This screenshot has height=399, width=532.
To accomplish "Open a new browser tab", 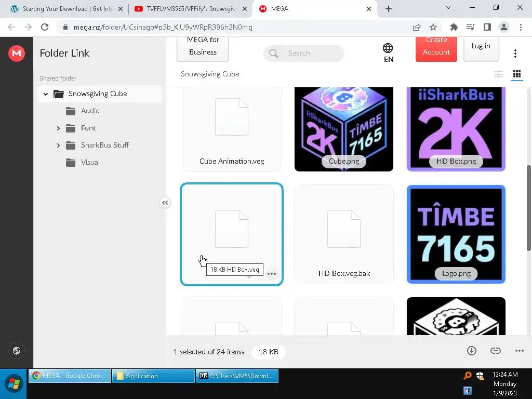I will click(389, 9).
